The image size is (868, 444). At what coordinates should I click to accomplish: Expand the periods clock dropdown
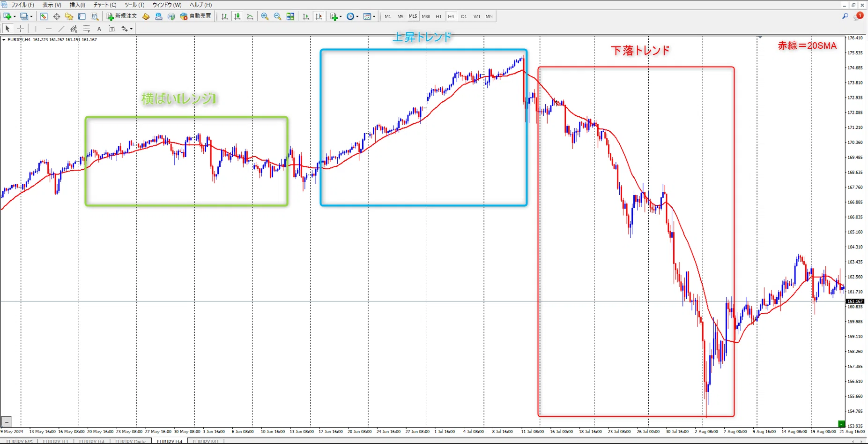click(x=357, y=16)
